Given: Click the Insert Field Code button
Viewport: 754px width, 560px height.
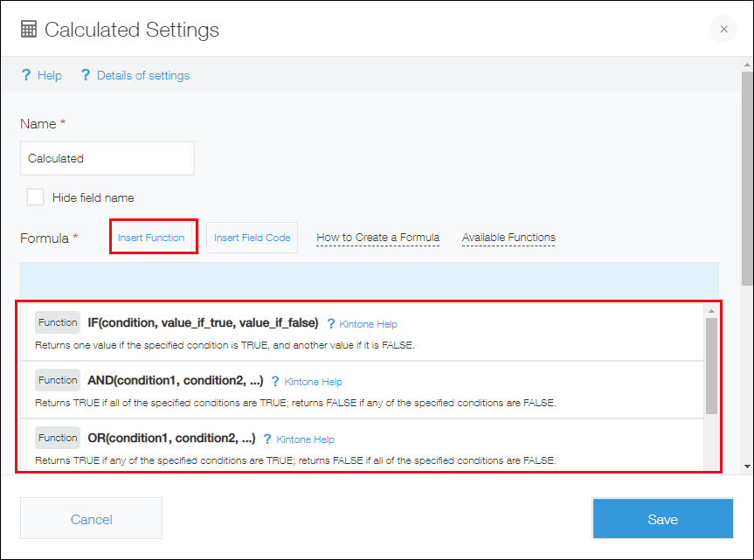Looking at the screenshot, I should point(251,237).
